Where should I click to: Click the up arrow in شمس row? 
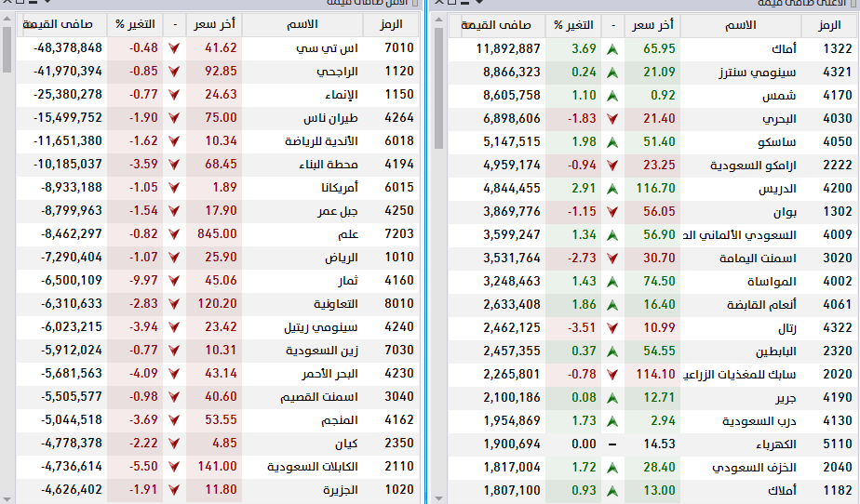[612, 96]
